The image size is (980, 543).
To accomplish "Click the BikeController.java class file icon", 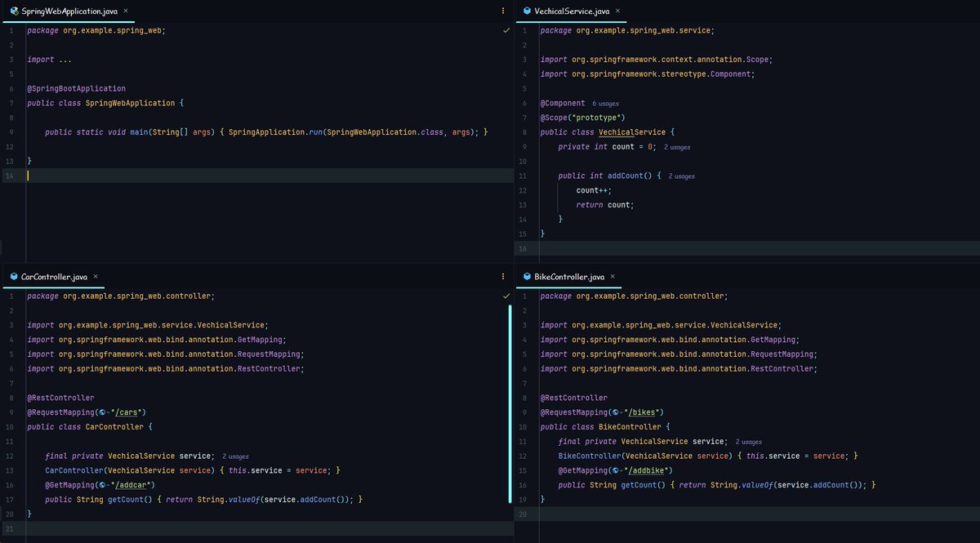I will [x=526, y=277].
